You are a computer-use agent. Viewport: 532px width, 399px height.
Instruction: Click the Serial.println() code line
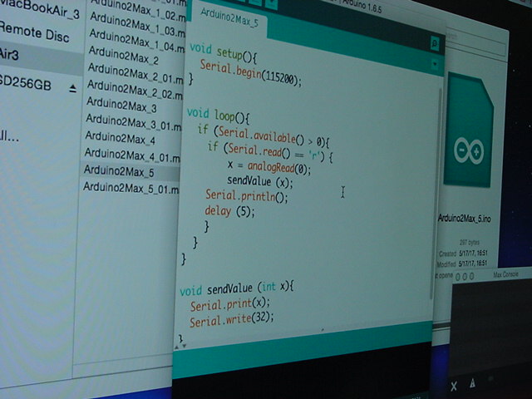(x=247, y=196)
